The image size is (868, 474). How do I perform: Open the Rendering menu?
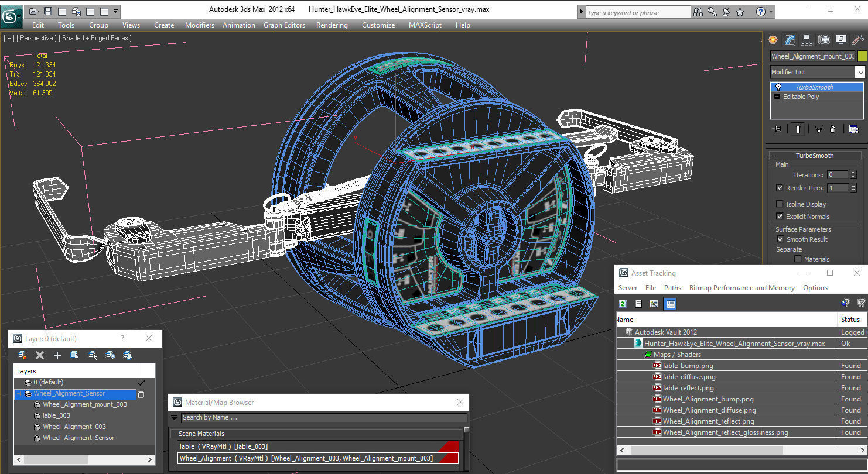pos(332,25)
